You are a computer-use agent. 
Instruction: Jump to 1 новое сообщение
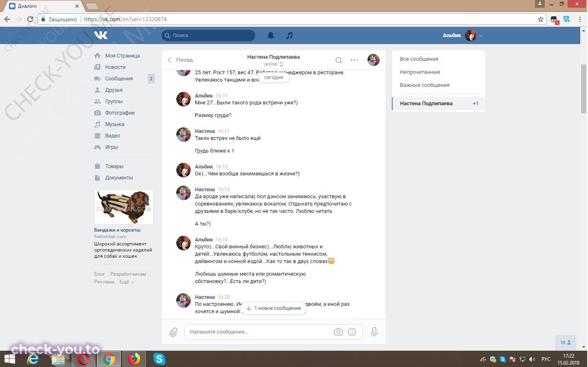(273, 308)
